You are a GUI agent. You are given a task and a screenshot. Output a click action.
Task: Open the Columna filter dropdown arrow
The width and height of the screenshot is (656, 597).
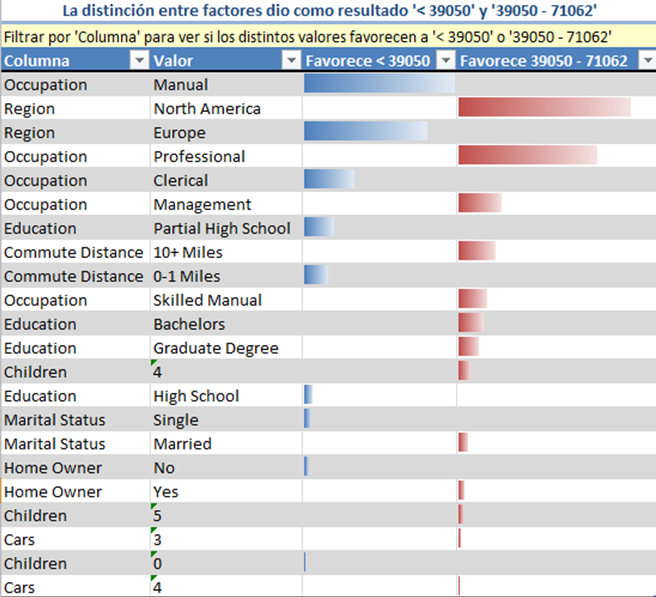tap(138, 61)
